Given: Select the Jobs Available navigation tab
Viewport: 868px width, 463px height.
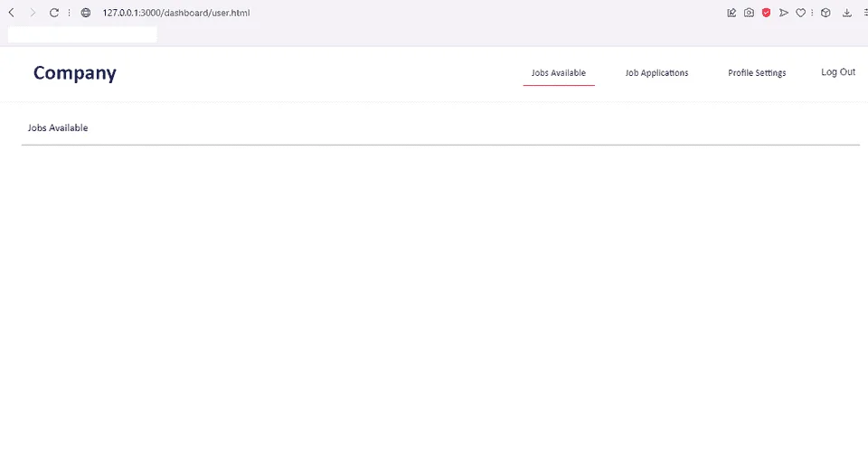Looking at the screenshot, I should (559, 73).
